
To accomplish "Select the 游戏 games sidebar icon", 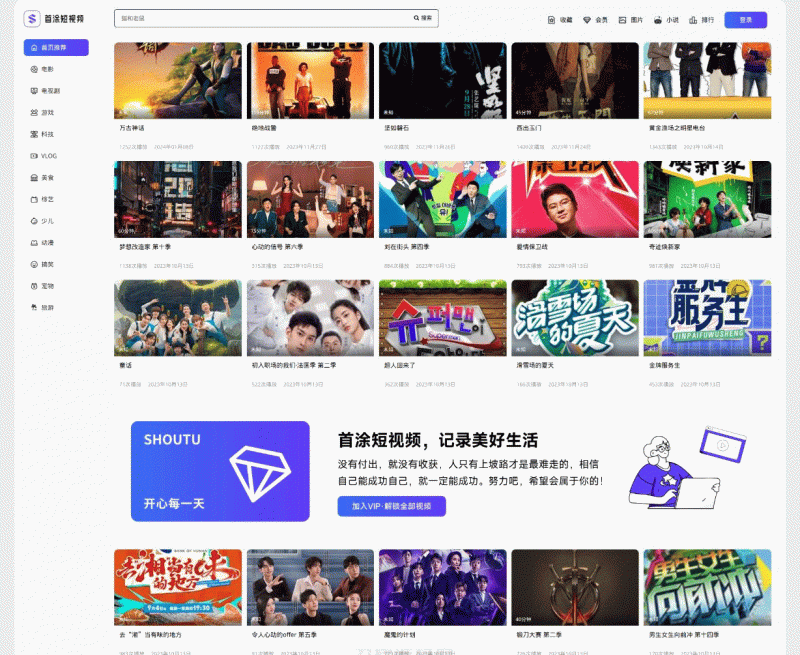I will tap(34, 112).
